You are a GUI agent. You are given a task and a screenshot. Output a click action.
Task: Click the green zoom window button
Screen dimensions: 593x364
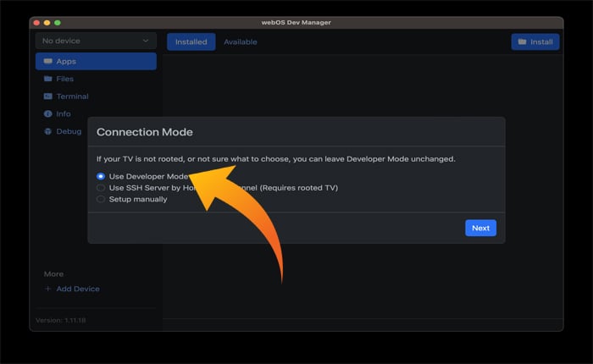(58, 21)
